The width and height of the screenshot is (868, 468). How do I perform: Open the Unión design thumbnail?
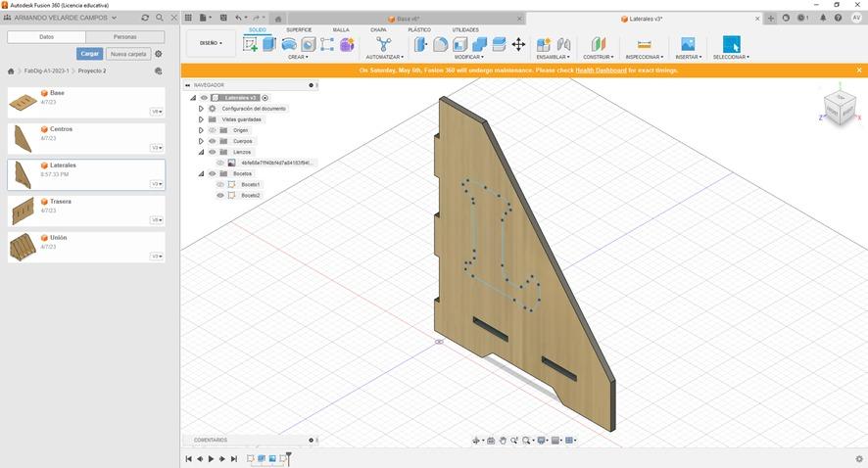(x=23, y=247)
